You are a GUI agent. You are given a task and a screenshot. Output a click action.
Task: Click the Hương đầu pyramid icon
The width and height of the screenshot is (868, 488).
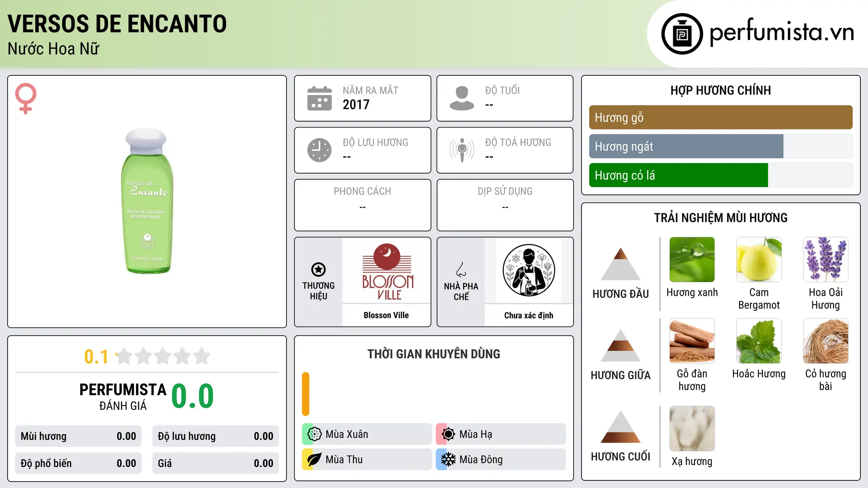(621, 263)
